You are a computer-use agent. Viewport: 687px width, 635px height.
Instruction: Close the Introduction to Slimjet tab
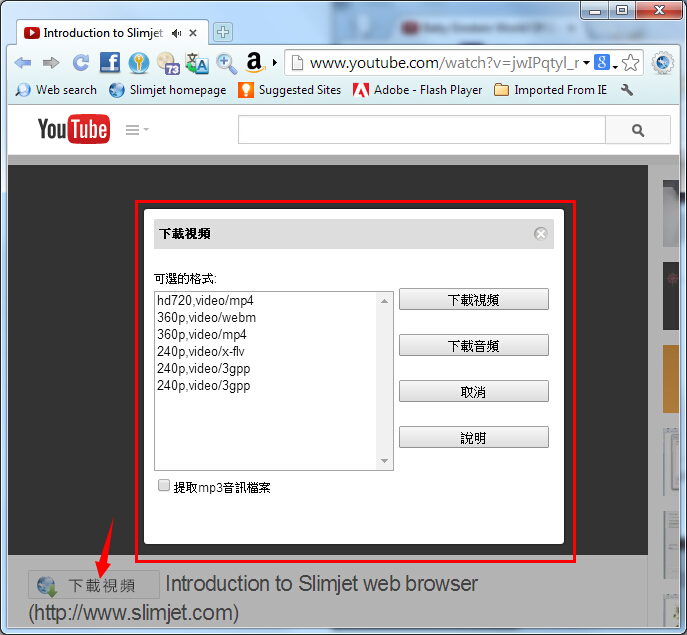(193, 33)
